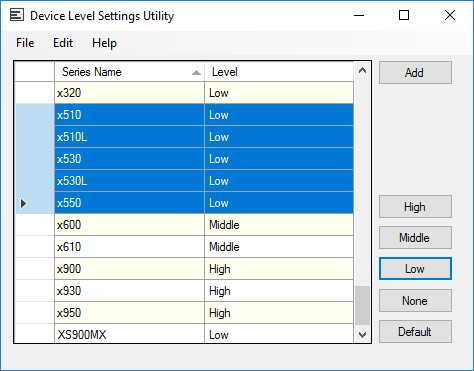Open the Help menu
The width and height of the screenshot is (474, 371).
[x=104, y=43]
